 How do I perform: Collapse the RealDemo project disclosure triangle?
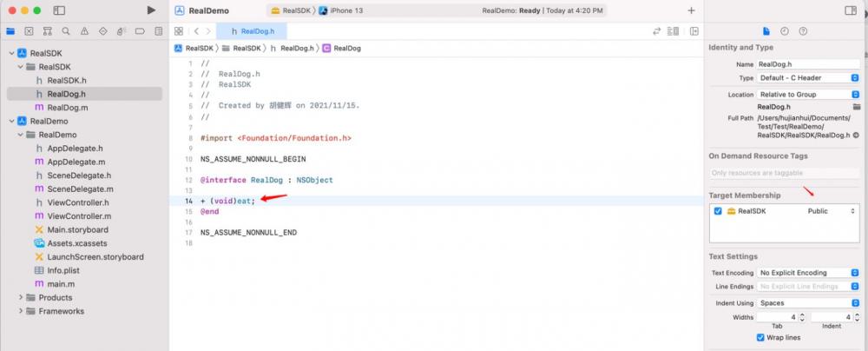tap(11, 121)
